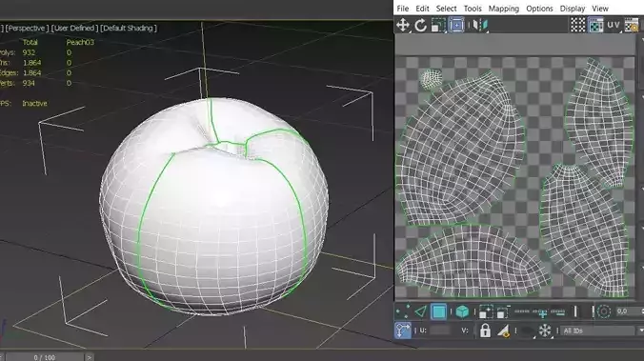Open texture checker properties icon
The height and width of the screenshot is (361, 644).
[x=632, y=25]
